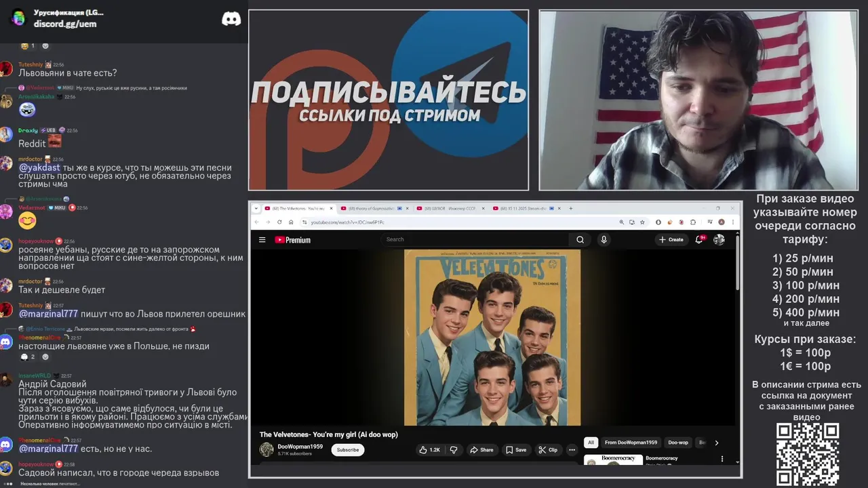
Task: Click the Boomerocracy suggested video title
Action: click(x=661, y=458)
